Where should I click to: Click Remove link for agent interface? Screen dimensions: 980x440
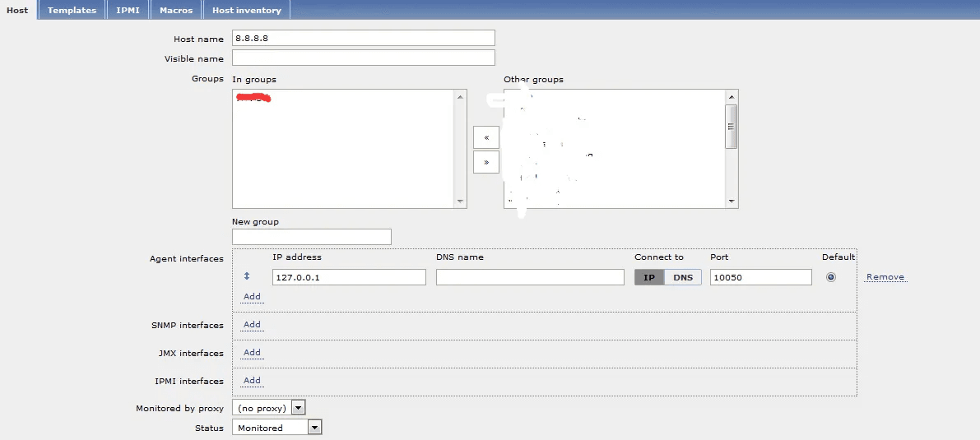(x=885, y=277)
